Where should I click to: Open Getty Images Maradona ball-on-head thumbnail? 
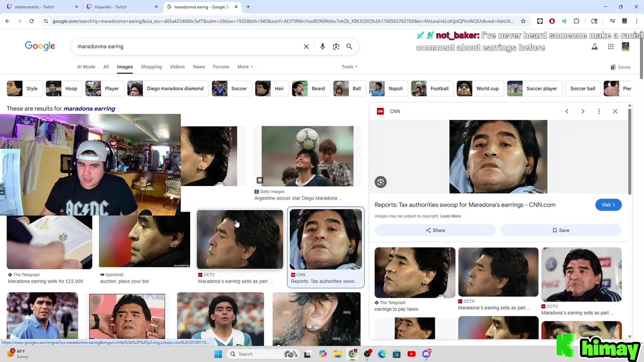point(307,156)
